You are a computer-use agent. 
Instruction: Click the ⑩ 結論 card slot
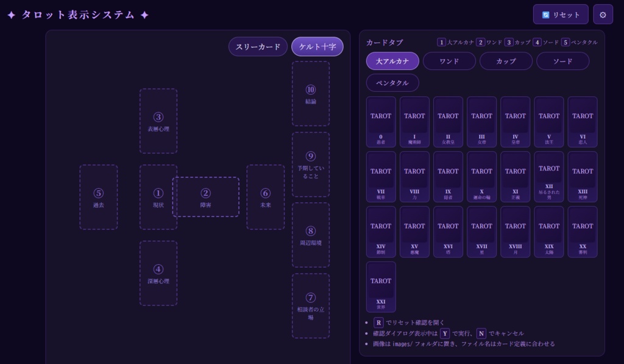(311, 93)
